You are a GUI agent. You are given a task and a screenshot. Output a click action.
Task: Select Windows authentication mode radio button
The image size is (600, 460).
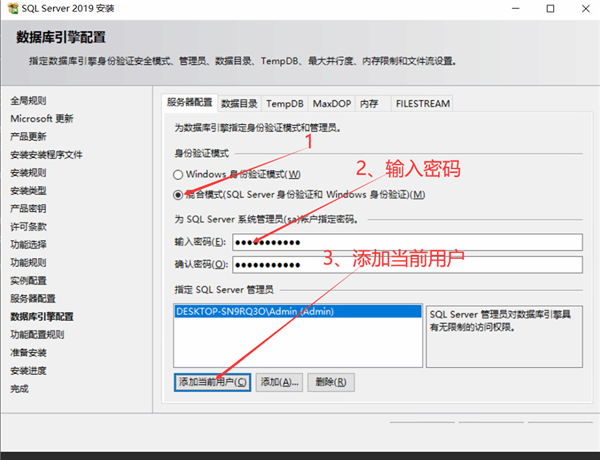tap(178, 174)
